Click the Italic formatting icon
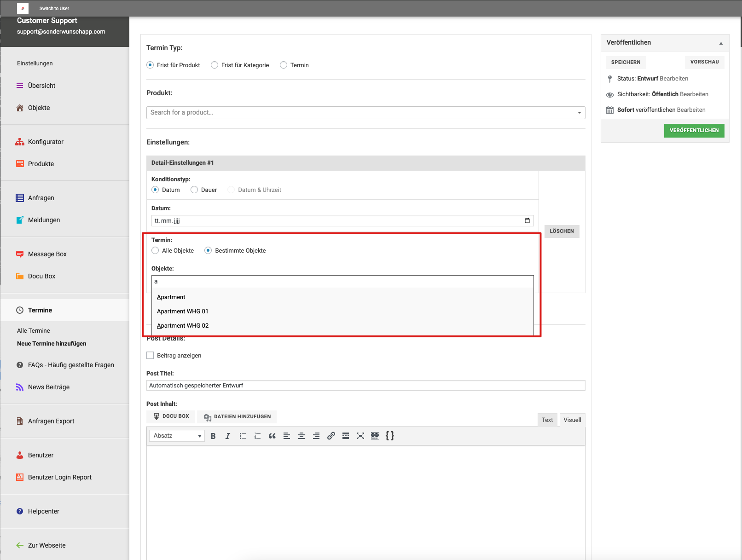 click(x=227, y=436)
